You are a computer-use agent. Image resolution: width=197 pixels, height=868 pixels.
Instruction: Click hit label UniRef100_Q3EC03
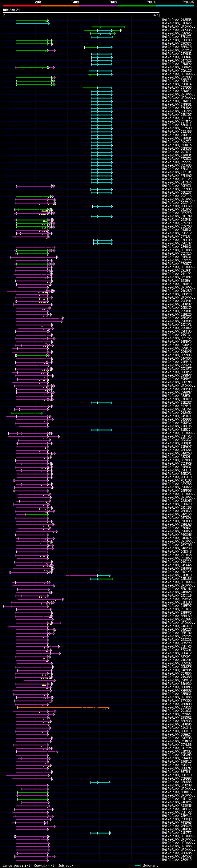(177, 40)
